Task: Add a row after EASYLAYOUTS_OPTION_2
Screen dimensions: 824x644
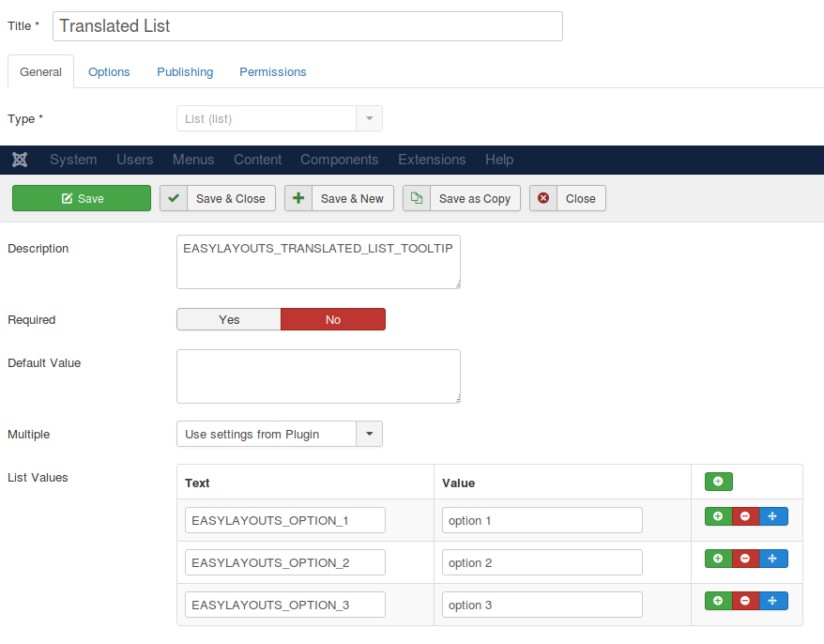Action: (x=718, y=559)
